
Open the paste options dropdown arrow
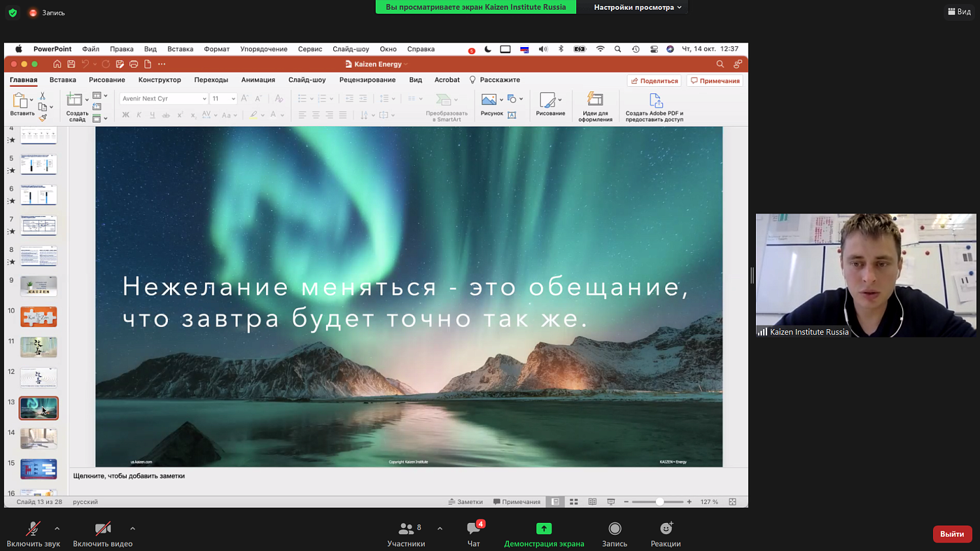pos(31,100)
